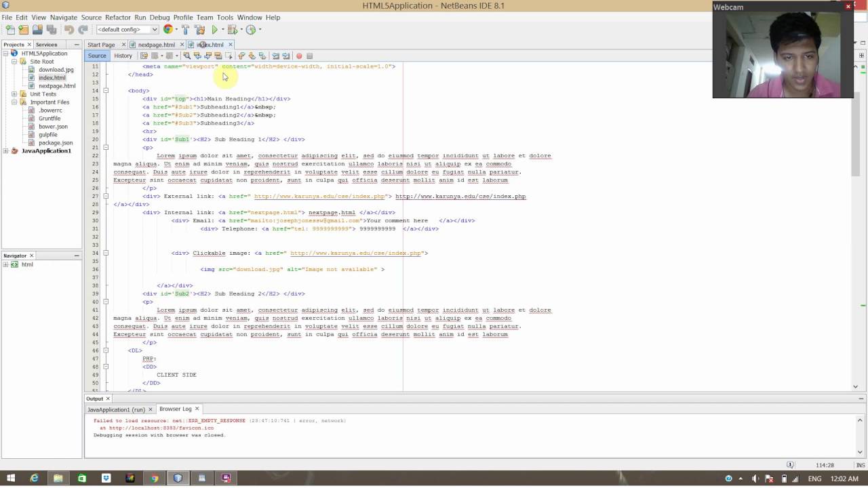Screen dimensions: 868x488
Task: Collapse the Important Files tree node
Action: (14, 102)
